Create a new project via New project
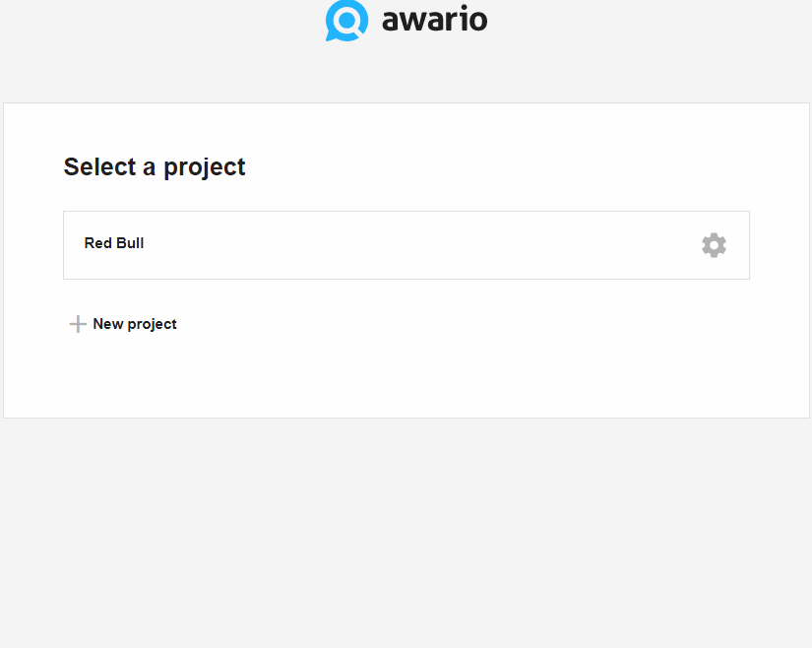Viewport: 812px width, 648px height. click(x=123, y=324)
